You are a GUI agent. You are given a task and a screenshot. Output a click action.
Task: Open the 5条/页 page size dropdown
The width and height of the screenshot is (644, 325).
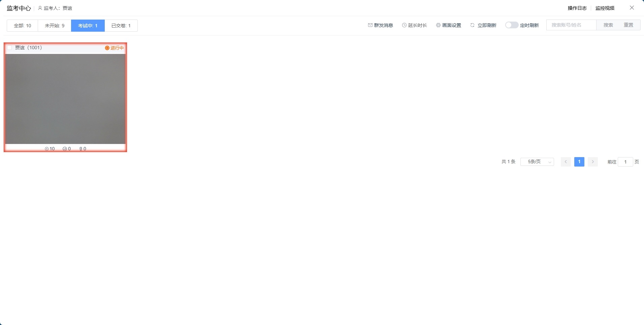point(537,162)
